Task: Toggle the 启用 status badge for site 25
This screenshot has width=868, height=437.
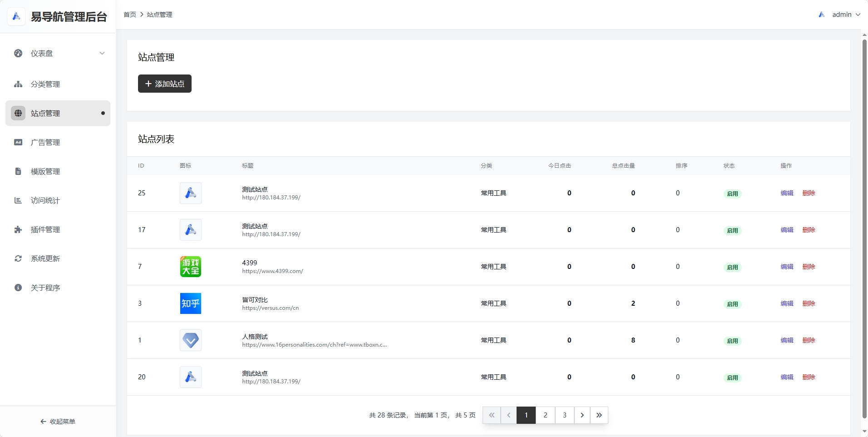Action: [x=732, y=194]
